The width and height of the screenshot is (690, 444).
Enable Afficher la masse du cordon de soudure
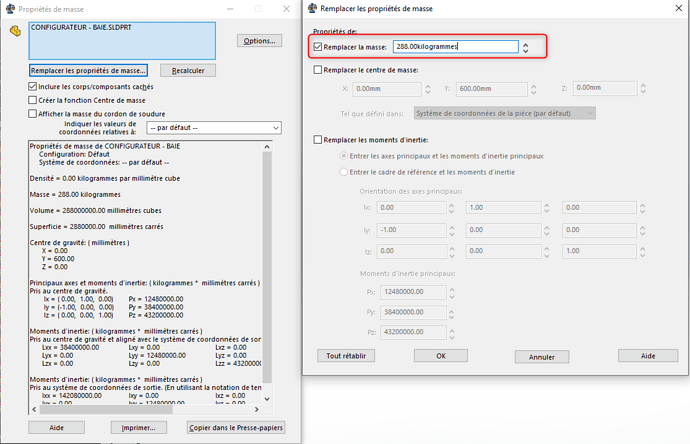pyautogui.click(x=33, y=114)
